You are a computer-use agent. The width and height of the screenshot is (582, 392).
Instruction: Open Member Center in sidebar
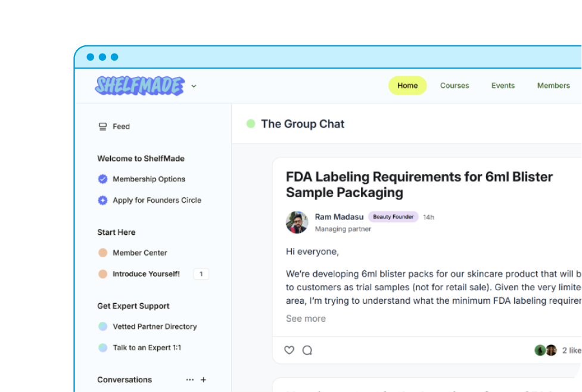[140, 253]
